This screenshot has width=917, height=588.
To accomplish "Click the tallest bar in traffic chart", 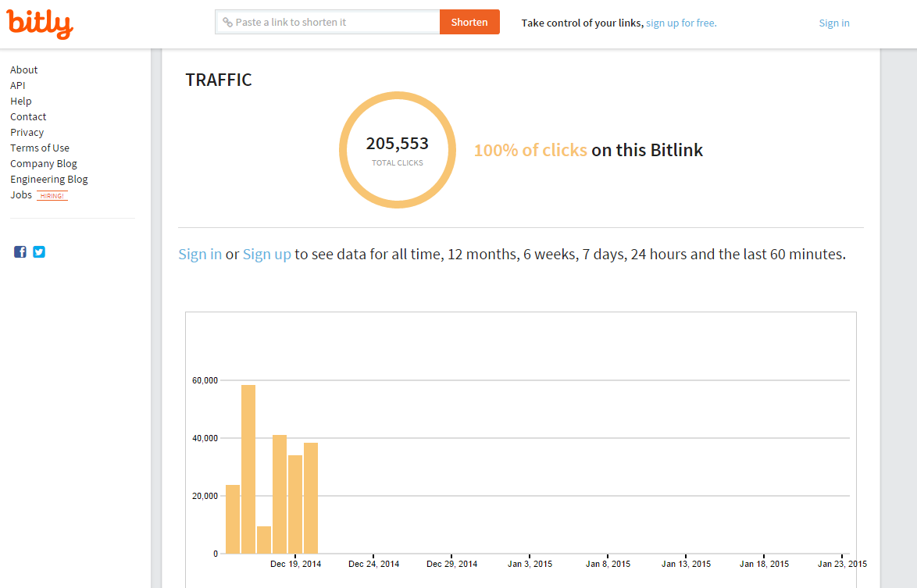I will (x=248, y=469).
